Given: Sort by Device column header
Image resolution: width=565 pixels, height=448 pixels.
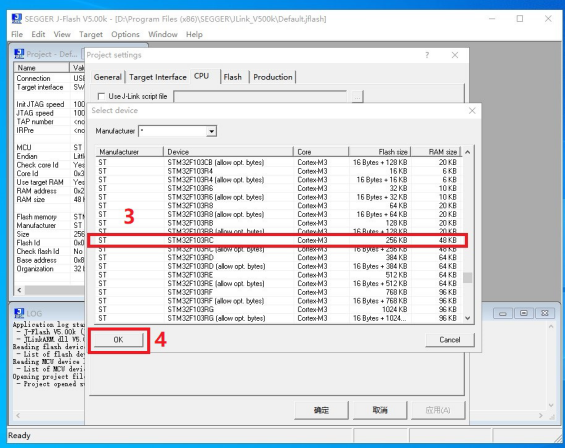Looking at the screenshot, I should coord(228,152).
